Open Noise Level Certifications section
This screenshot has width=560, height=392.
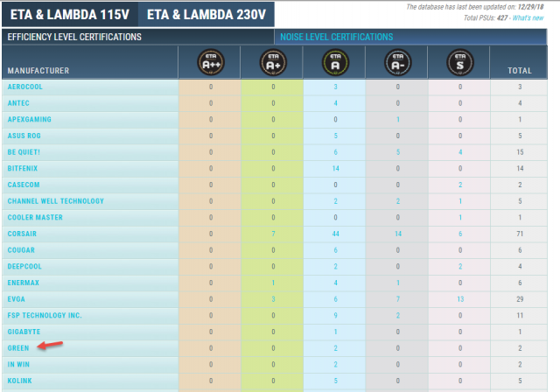pyautogui.click(x=336, y=37)
